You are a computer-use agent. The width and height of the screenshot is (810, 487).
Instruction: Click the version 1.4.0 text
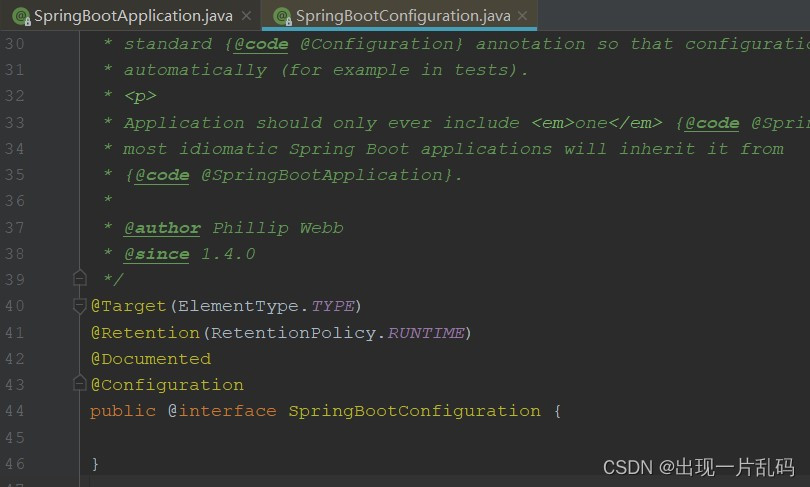228,254
